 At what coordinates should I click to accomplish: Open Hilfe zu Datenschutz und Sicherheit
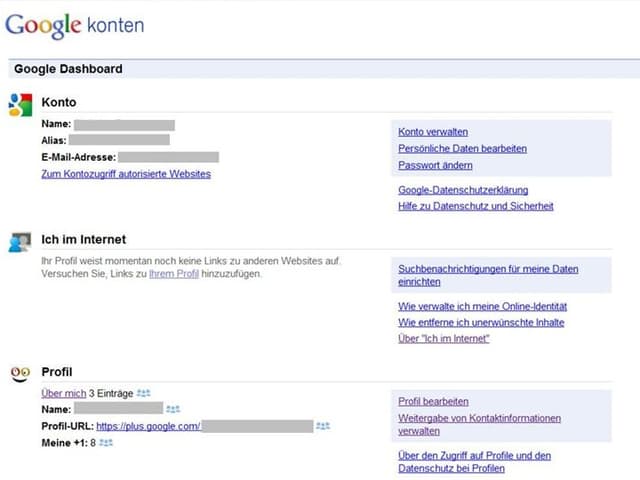coord(476,206)
